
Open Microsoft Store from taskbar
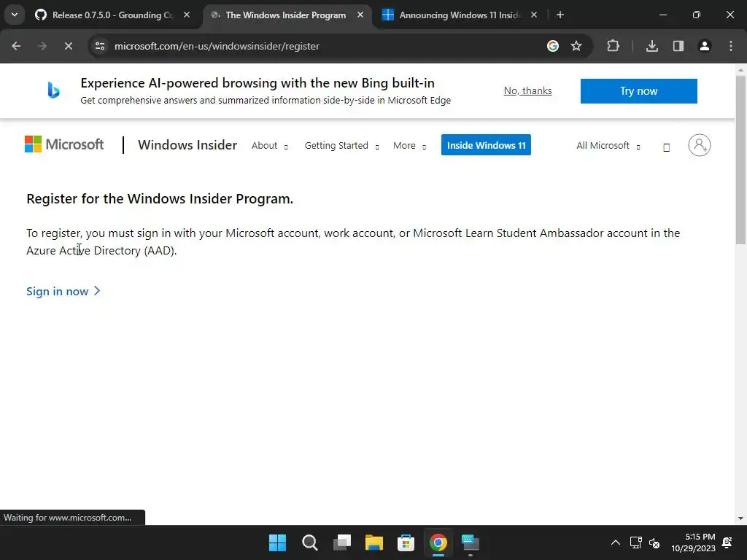(x=406, y=542)
